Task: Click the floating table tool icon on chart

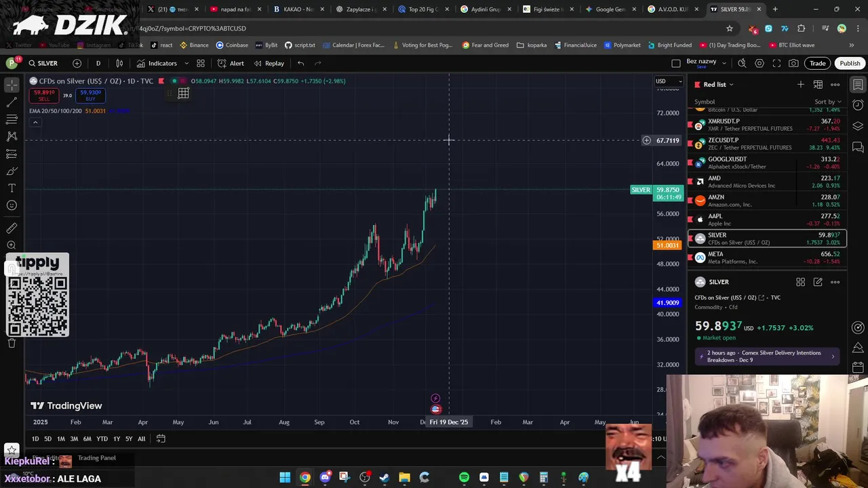Action: [183, 93]
